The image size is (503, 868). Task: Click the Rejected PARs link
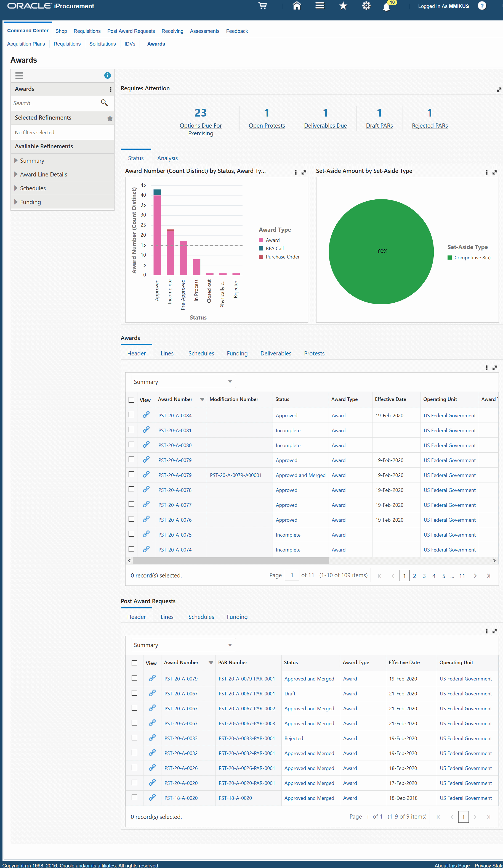click(430, 126)
